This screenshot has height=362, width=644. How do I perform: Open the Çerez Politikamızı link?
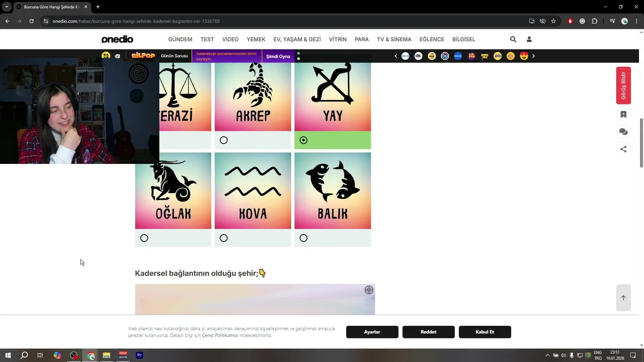[x=220, y=335]
